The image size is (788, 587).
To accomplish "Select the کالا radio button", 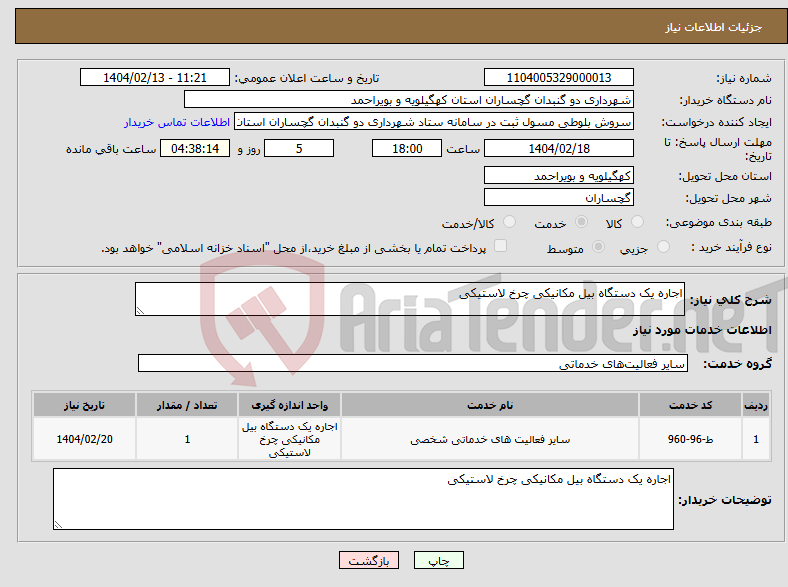I will point(637,222).
